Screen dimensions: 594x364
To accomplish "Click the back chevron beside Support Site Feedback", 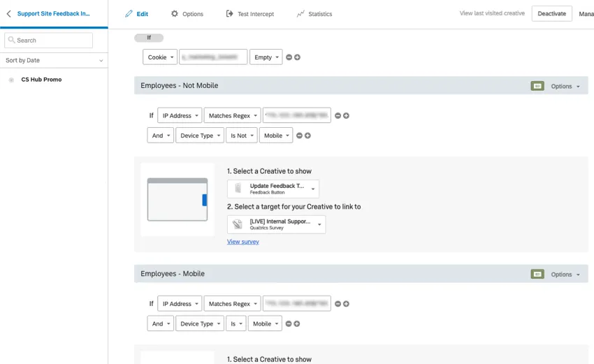I will (8, 14).
